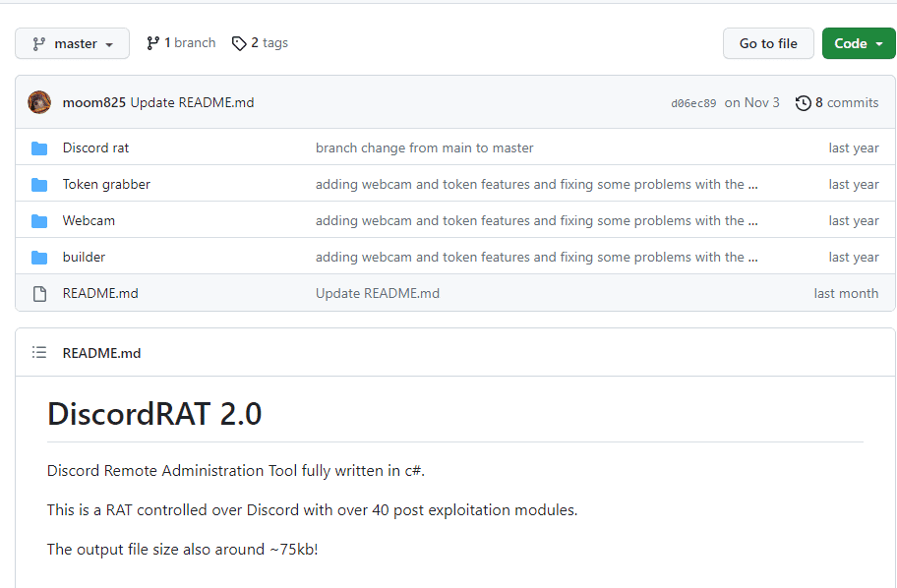This screenshot has width=897, height=588.
Task: Click the tag icon beside 2 tags
Action: [x=239, y=43]
